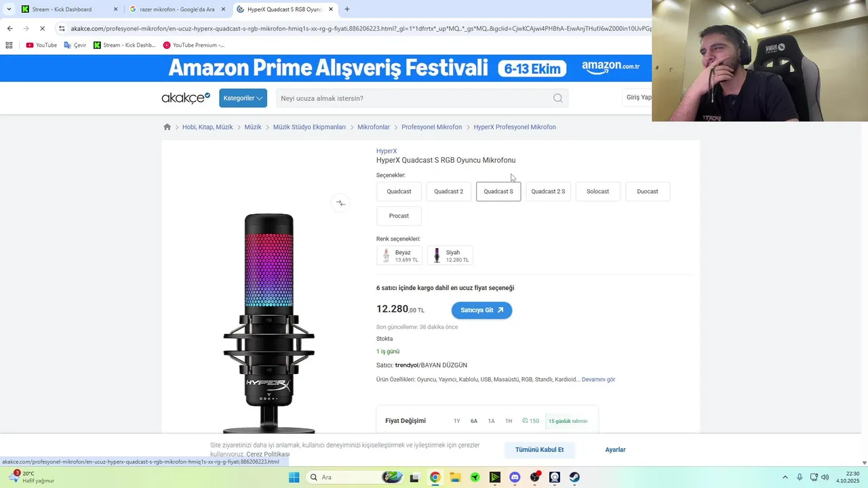Select 6A price history range
868x488 pixels.
[x=474, y=421]
